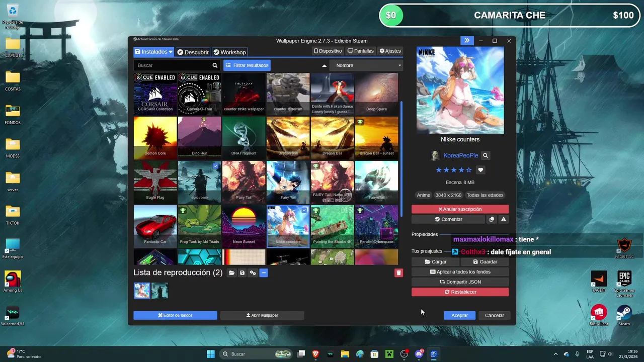Open Among Us desktop shortcut

(x=13, y=282)
